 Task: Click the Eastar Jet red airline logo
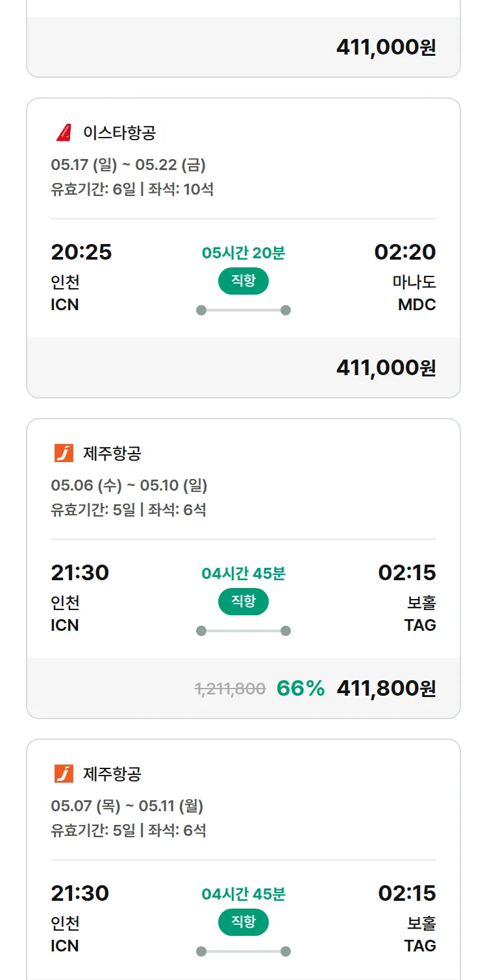point(64,133)
